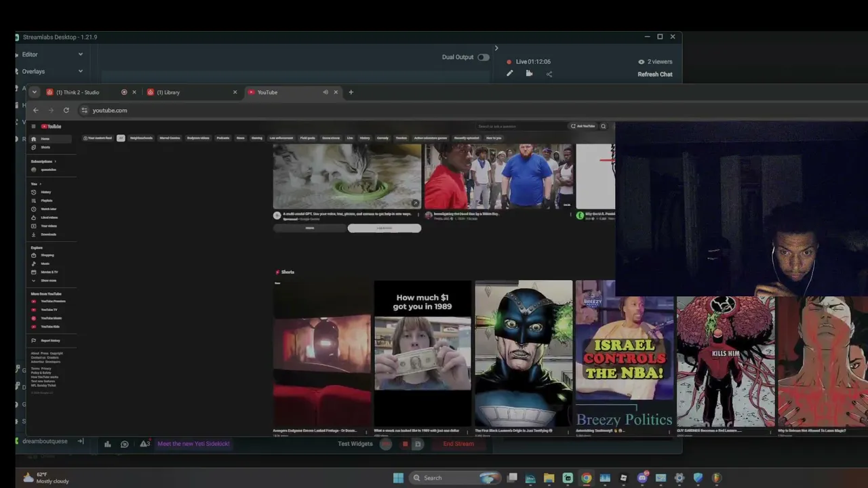The height and width of the screenshot is (488, 868).
Task: Open the YouTube hamburger guide menu
Action: pyautogui.click(x=33, y=126)
